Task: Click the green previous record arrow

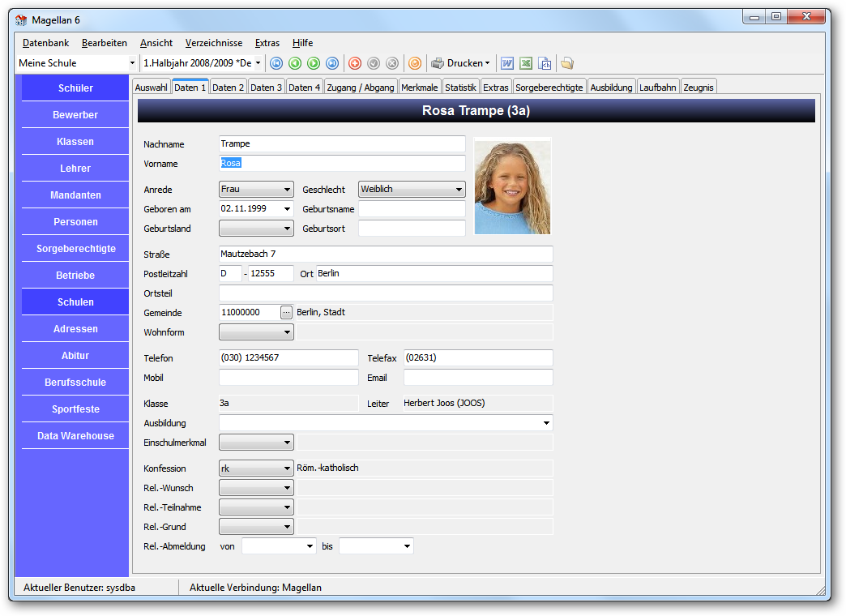Action: 295,63
